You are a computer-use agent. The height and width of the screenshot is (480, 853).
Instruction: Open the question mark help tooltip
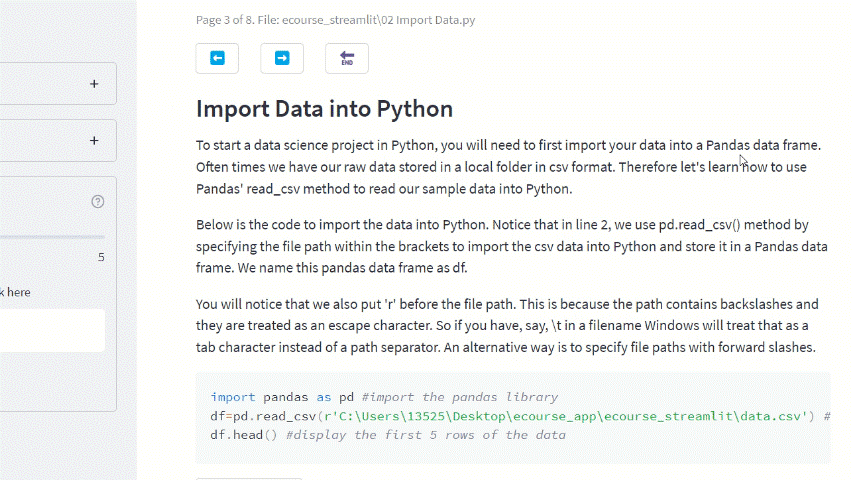pos(98,201)
